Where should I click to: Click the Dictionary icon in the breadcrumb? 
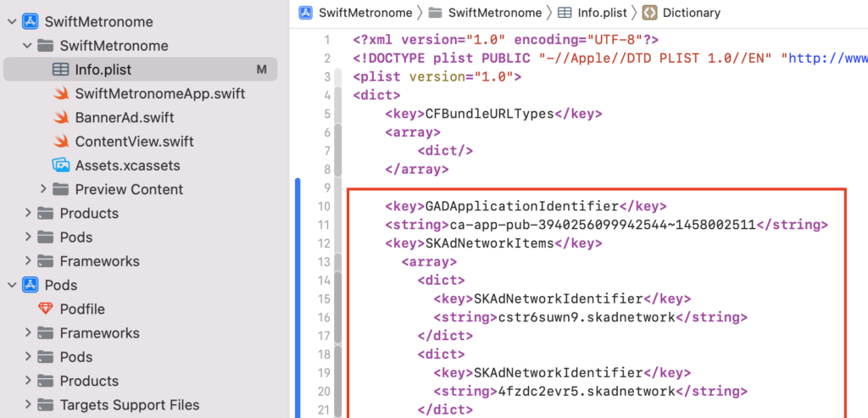pos(648,13)
